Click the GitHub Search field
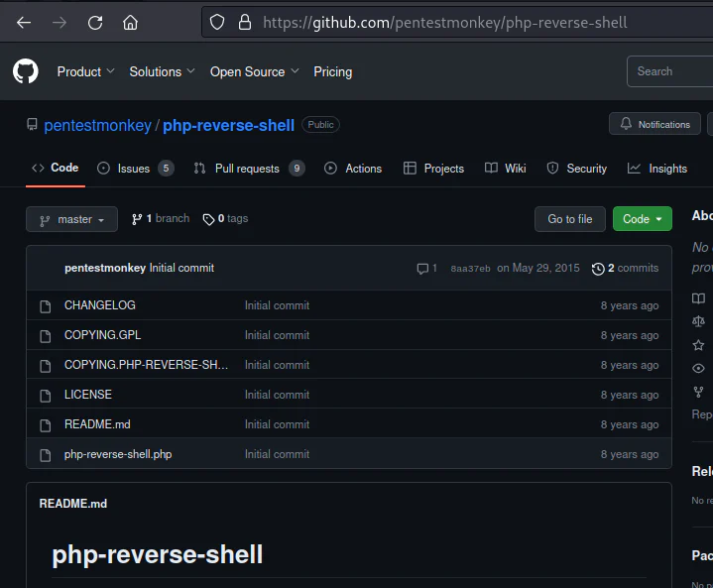The height and width of the screenshot is (588, 713). tap(669, 71)
